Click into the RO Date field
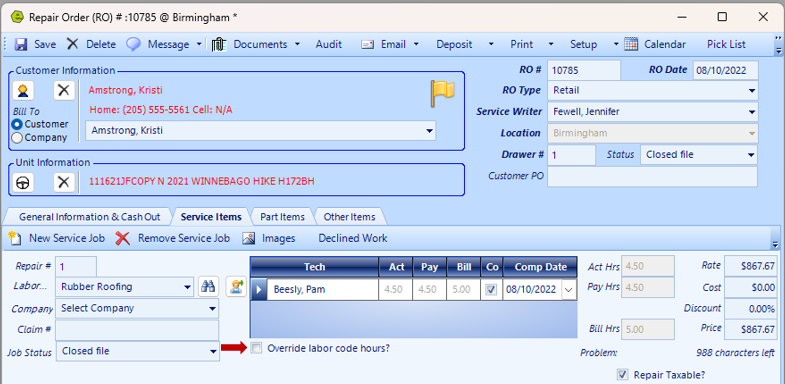Image resolution: width=785 pixels, height=384 pixels. click(x=725, y=70)
